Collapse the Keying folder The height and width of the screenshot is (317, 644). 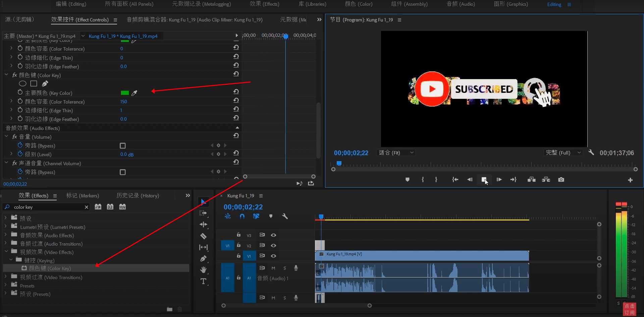pyautogui.click(x=11, y=260)
